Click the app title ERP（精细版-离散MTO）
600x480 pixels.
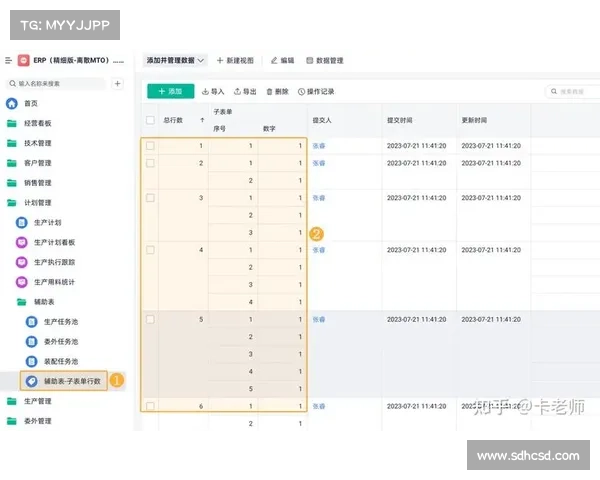(x=71, y=60)
